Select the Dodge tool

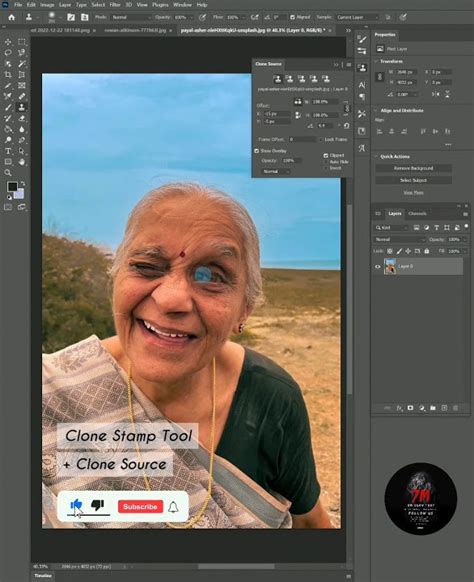click(x=8, y=140)
